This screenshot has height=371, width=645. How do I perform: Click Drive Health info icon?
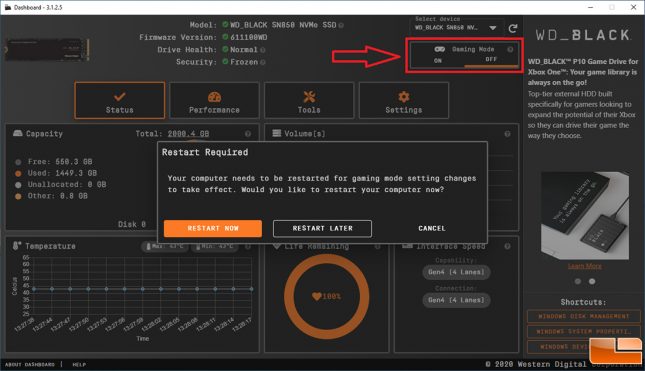[262, 50]
